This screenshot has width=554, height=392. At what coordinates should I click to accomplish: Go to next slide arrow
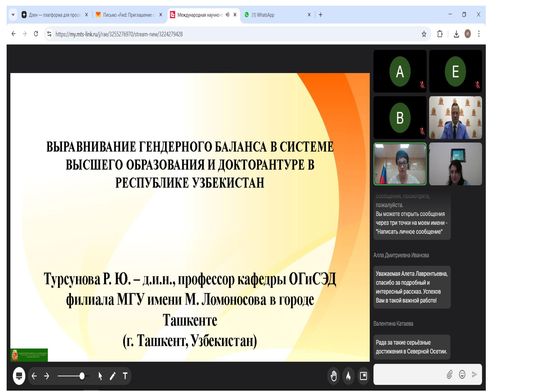tap(47, 376)
